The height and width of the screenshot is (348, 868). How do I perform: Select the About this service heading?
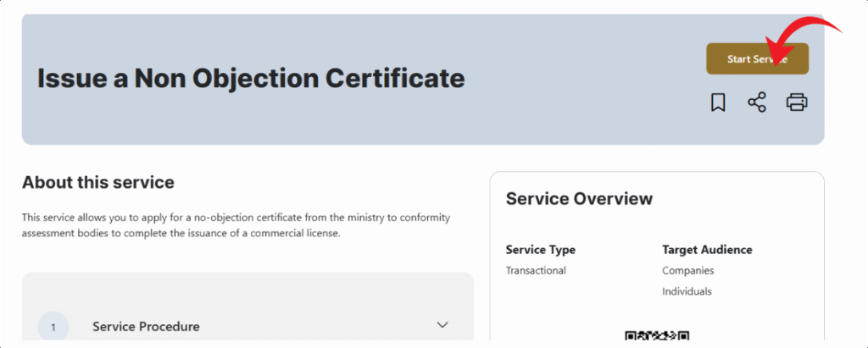97,182
